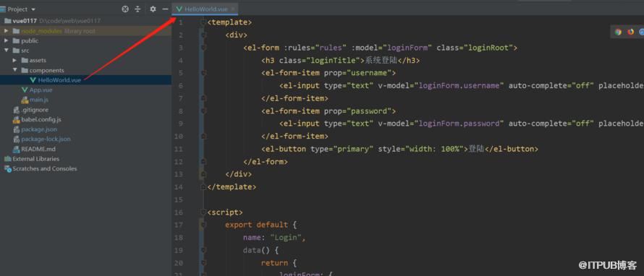Collapse the components folder arrow

pos(14,70)
